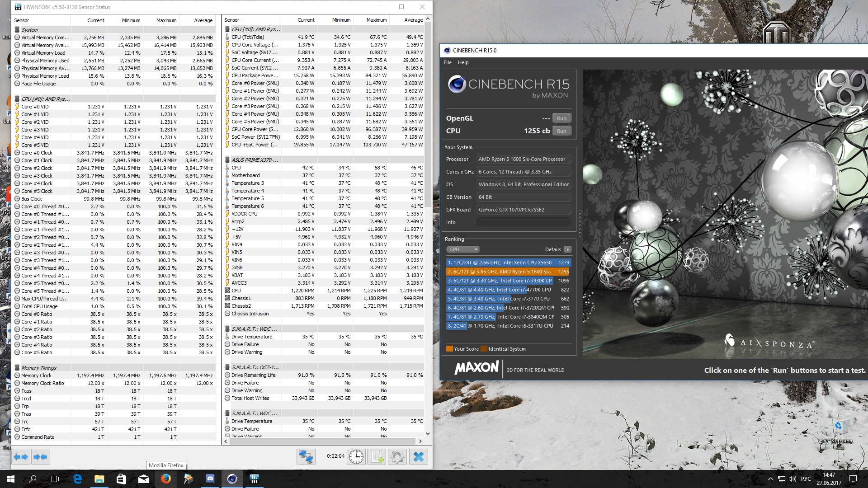Click the Info input field in Cinebench
Viewport: 868px width, 488px height.
[x=524, y=222]
